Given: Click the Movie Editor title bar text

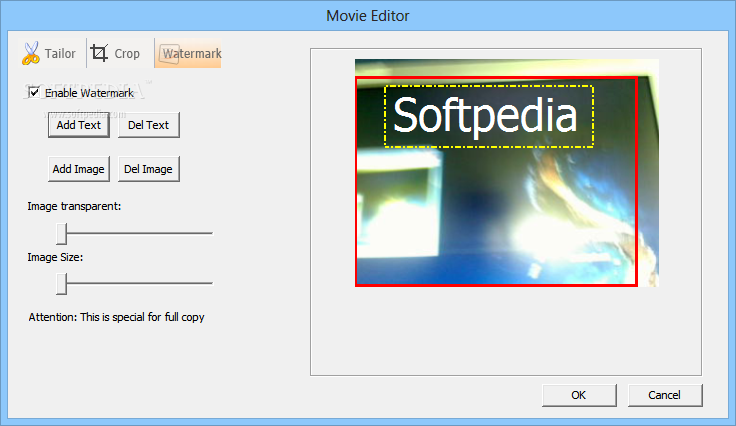Looking at the screenshot, I should tap(368, 16).
